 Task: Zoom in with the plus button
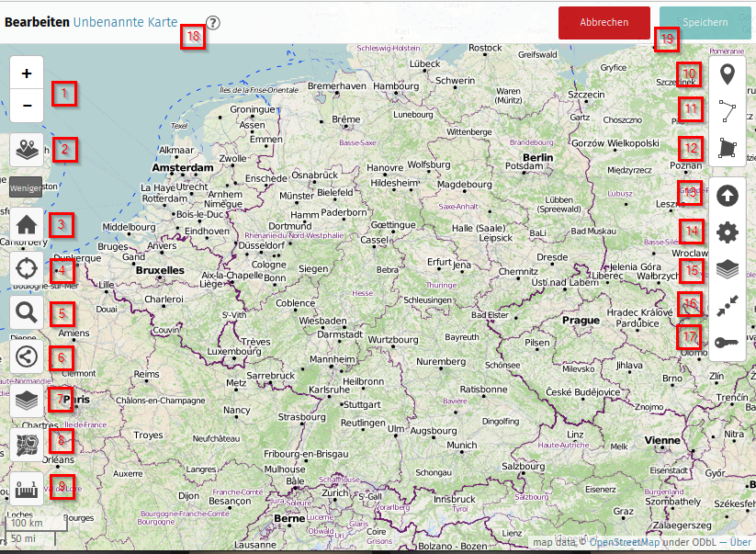pyautogui.click(x=27, y=73)
